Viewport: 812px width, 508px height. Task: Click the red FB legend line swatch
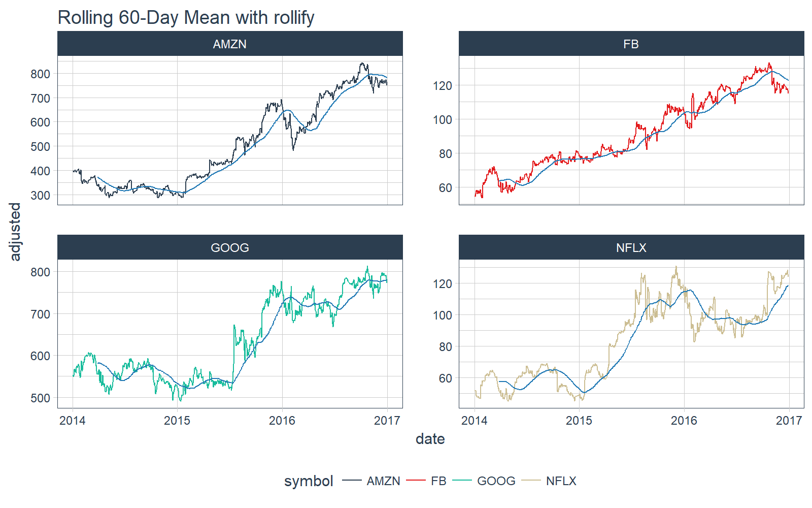(x=416, y=481)
